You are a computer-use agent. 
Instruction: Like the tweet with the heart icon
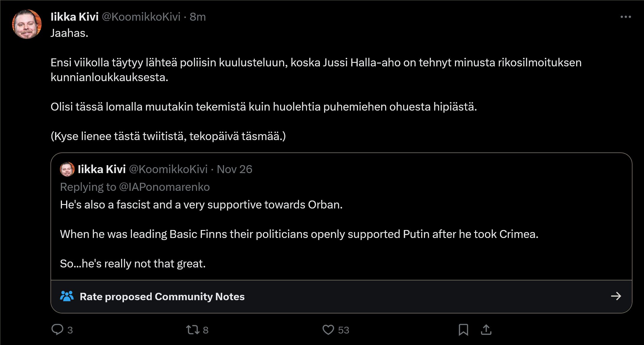(328, 329)
